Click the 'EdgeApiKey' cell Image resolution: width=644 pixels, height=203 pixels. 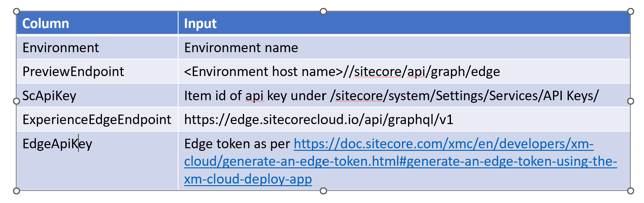(97, 161)
